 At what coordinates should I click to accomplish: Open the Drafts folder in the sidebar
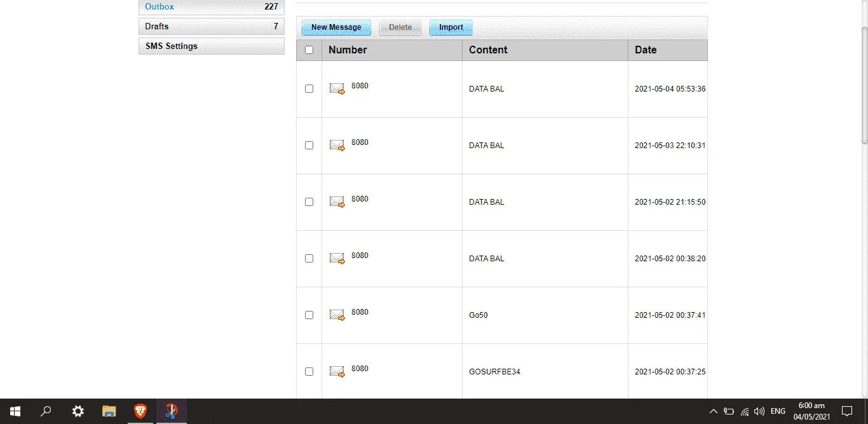[212, 27]
